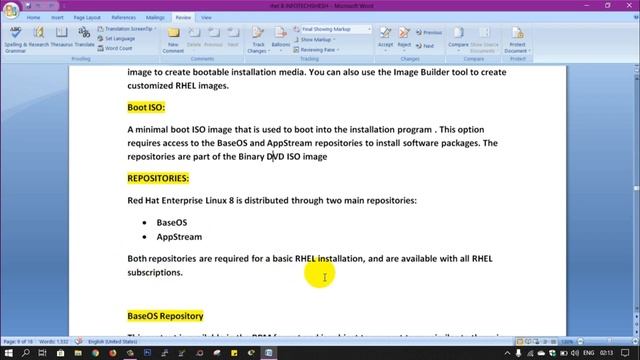The height and width of the screenshot is (360, 640).
Task: Go to Next comment
Action: point(233,37)
